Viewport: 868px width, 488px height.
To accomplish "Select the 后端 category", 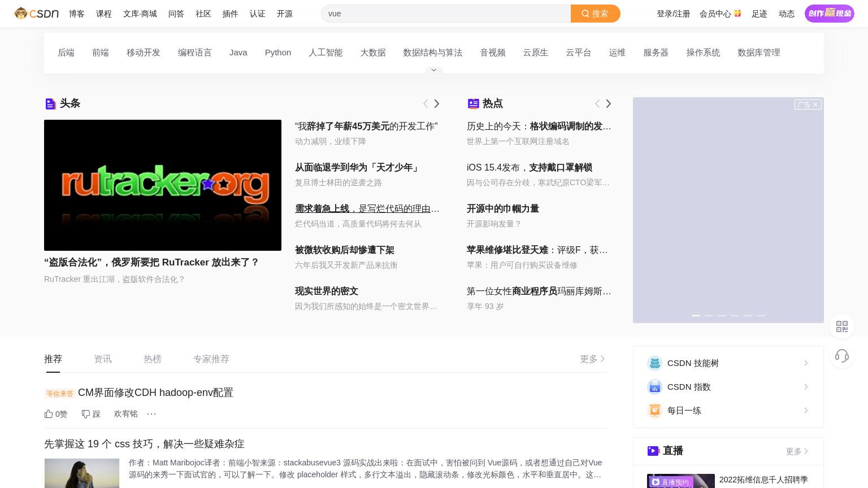I will [66, 53].
